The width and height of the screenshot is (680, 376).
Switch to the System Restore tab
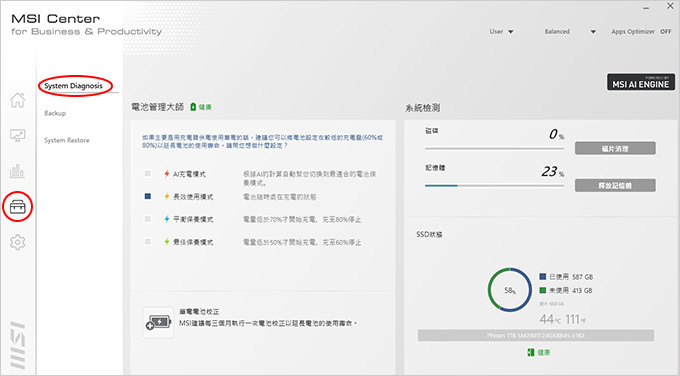[67, 141]
